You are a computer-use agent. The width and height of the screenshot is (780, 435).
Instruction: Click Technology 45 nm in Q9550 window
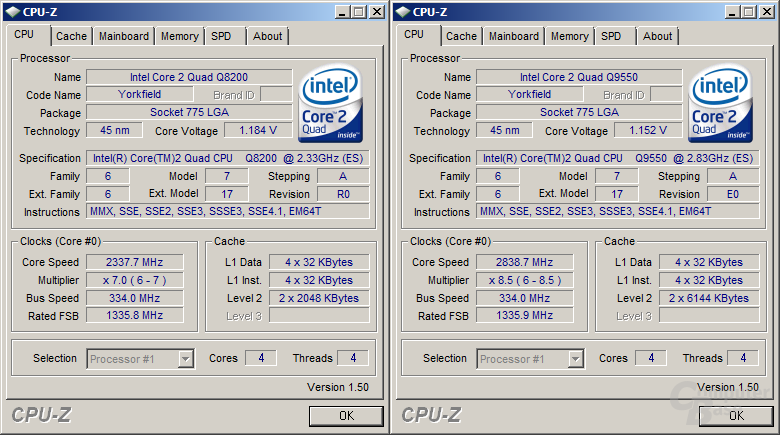coord(504,130)
